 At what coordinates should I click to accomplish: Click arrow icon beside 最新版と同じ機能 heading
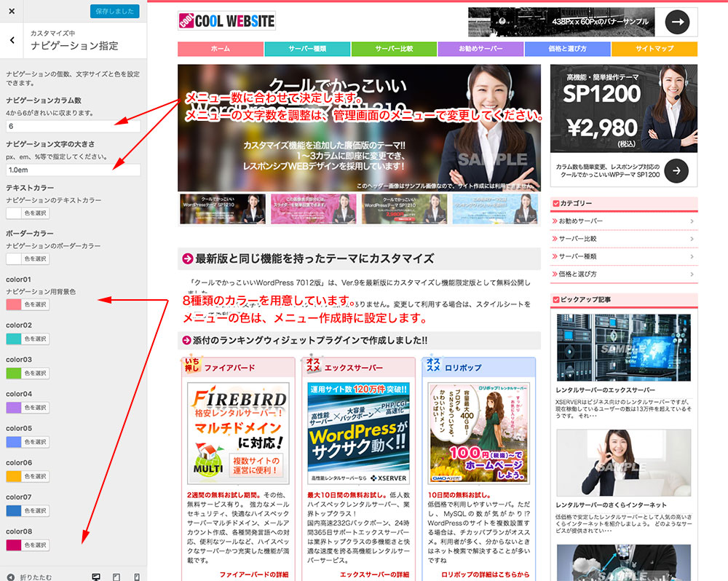pyautogui.click(x=188, y=258)
